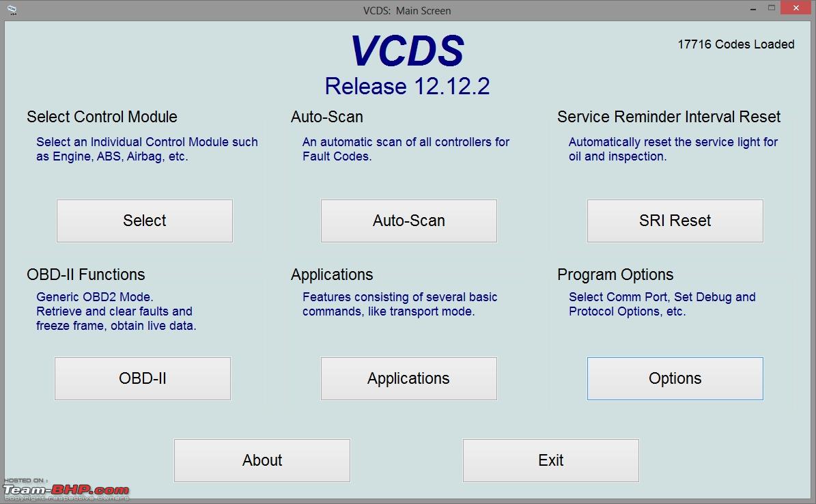Click the 'Program Options' heading
Screen dimensions: 816x504
[x=615, y=275]
